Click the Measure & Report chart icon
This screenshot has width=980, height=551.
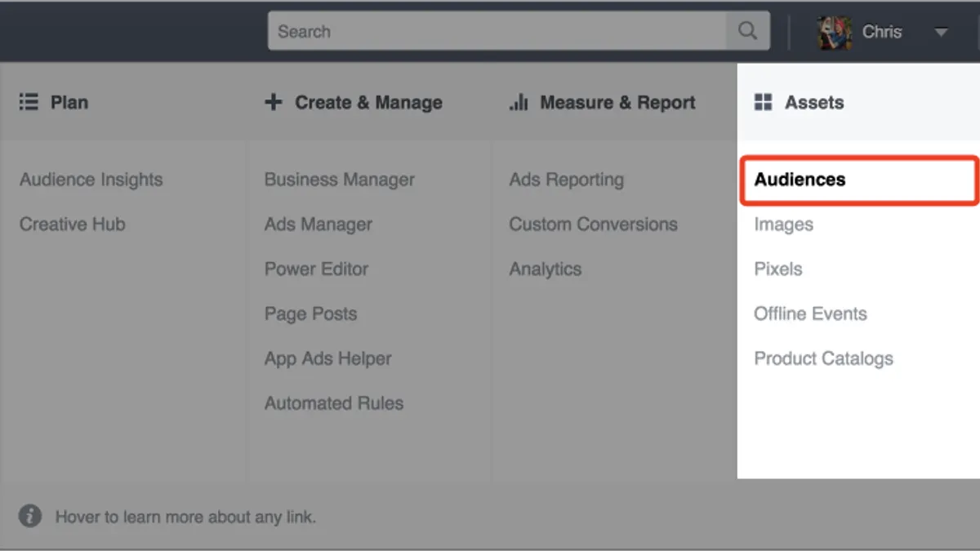[519, 102]
